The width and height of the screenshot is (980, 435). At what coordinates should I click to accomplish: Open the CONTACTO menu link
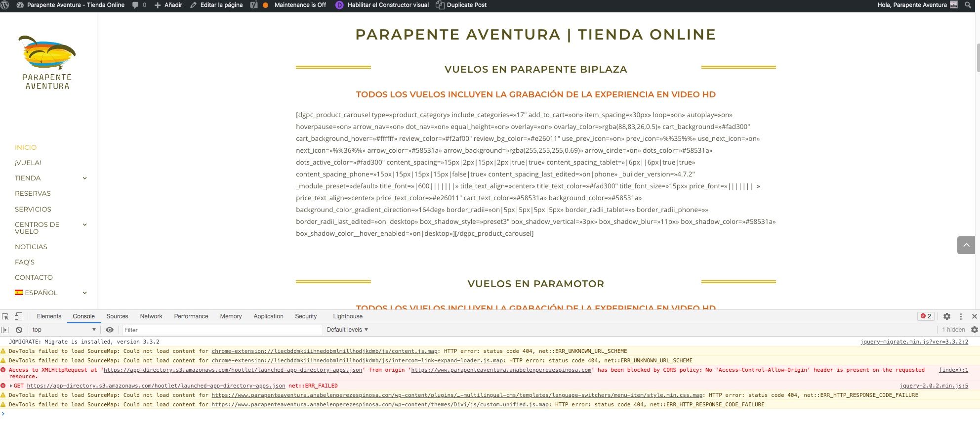34,277
